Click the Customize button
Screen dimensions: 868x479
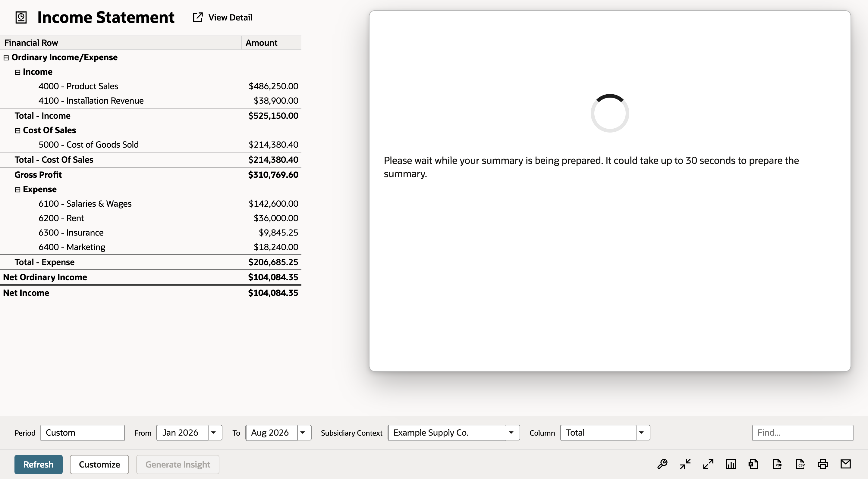coord(99,465)
